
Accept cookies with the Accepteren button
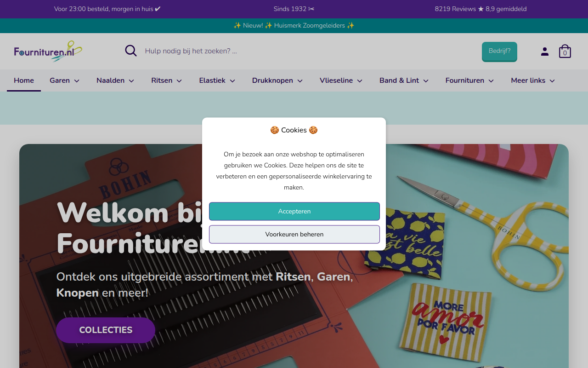294,212
